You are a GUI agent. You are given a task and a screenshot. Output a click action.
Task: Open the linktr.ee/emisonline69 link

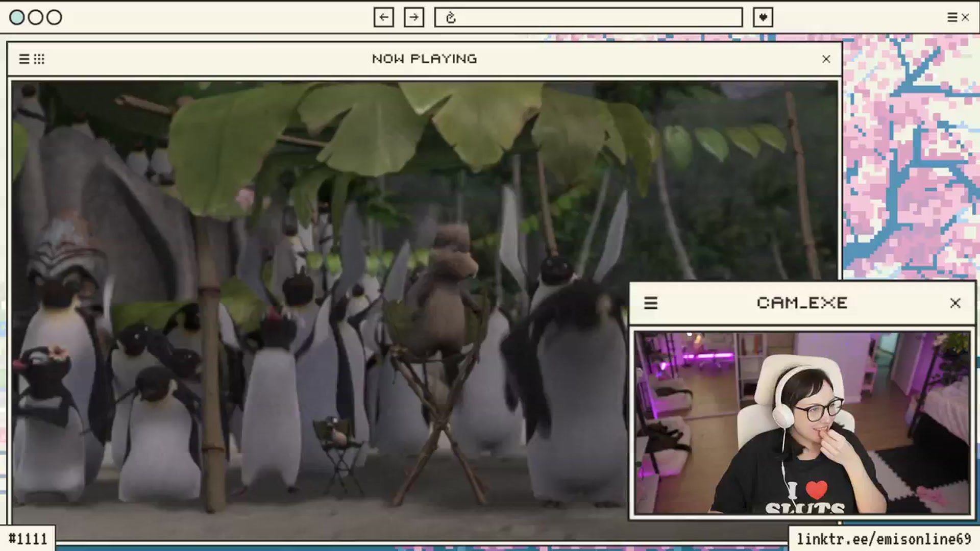click(x=884, y=539)
